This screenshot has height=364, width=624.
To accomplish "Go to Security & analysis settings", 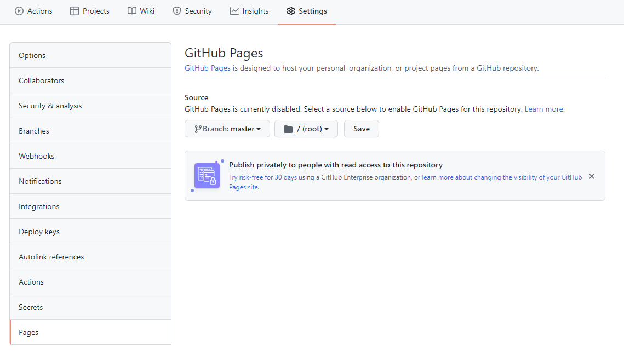I will point(90,106).
